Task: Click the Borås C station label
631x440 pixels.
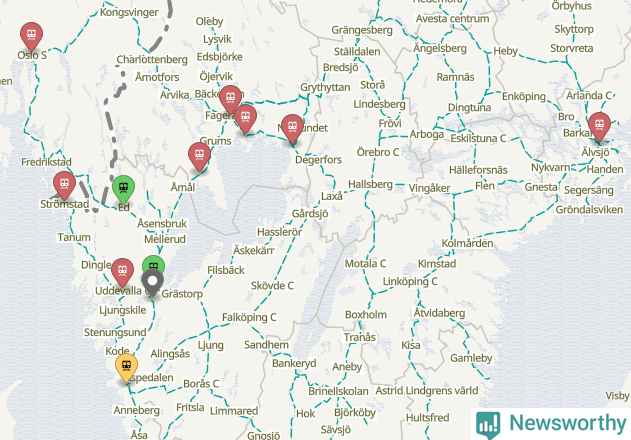Action: pyautogui.click(x=201, y=384)
